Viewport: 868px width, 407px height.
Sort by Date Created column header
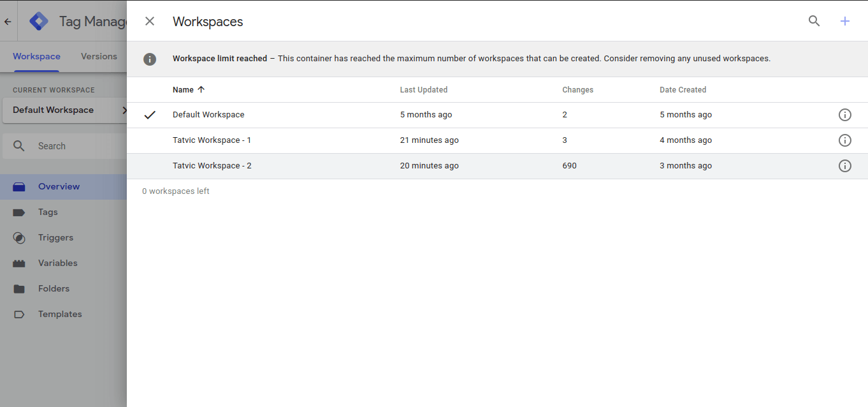tap(683, 90)
